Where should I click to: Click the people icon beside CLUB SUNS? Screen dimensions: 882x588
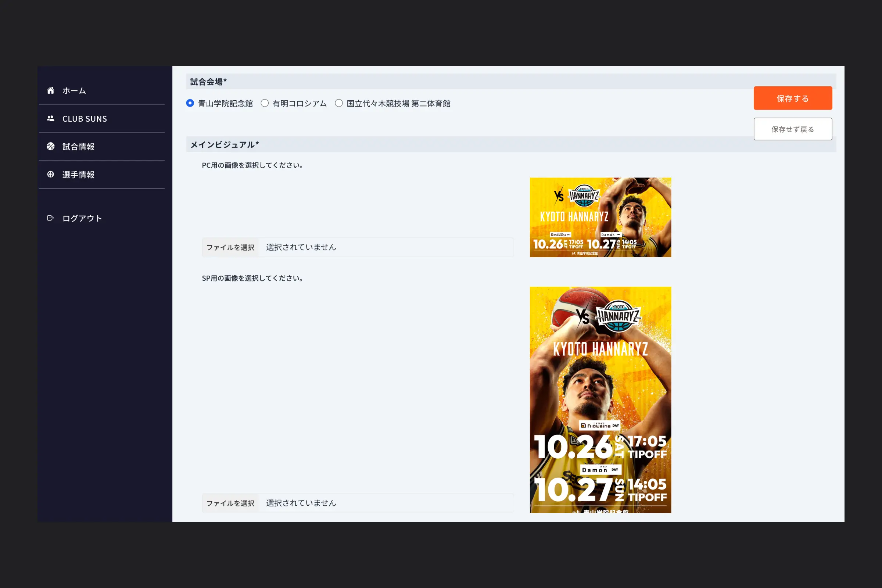point(51,118)
